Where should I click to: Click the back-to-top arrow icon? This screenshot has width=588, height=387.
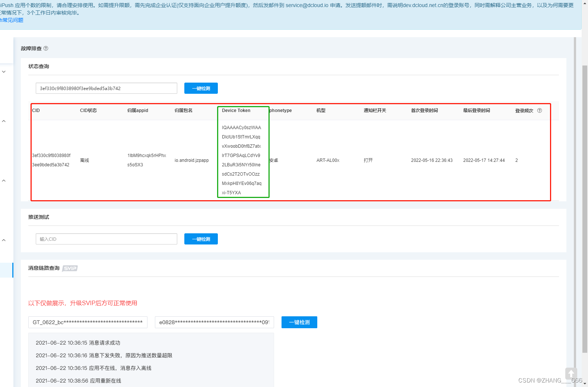571,374
